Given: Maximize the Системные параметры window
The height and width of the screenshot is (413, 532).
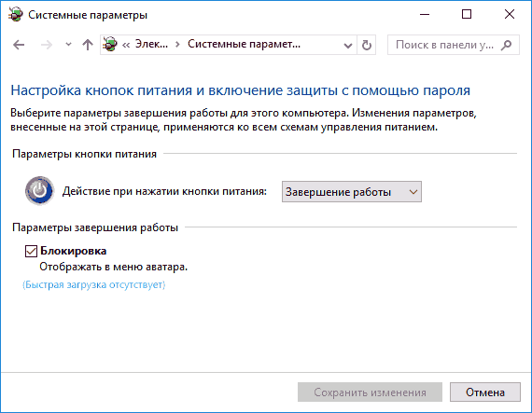Looking at the screenshot, I should (467, 14).
